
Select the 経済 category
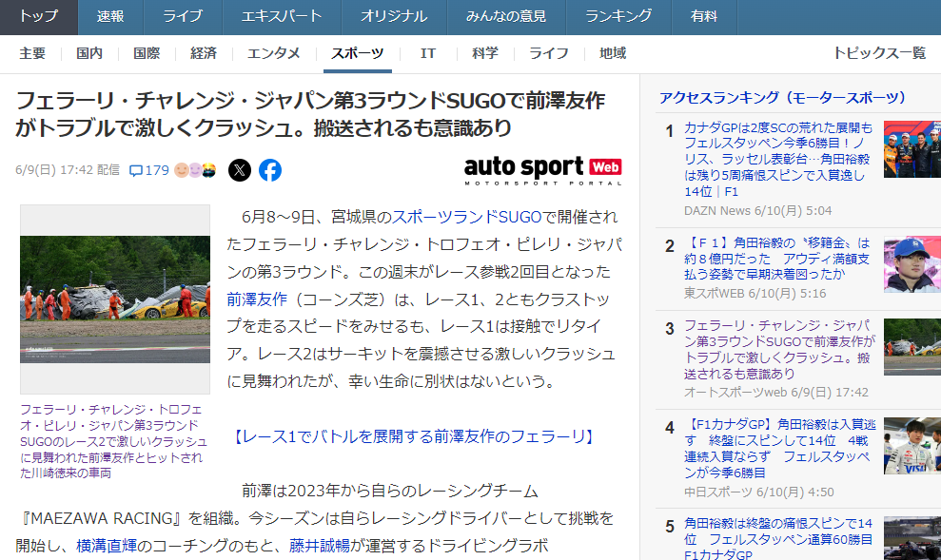[204, 53]
